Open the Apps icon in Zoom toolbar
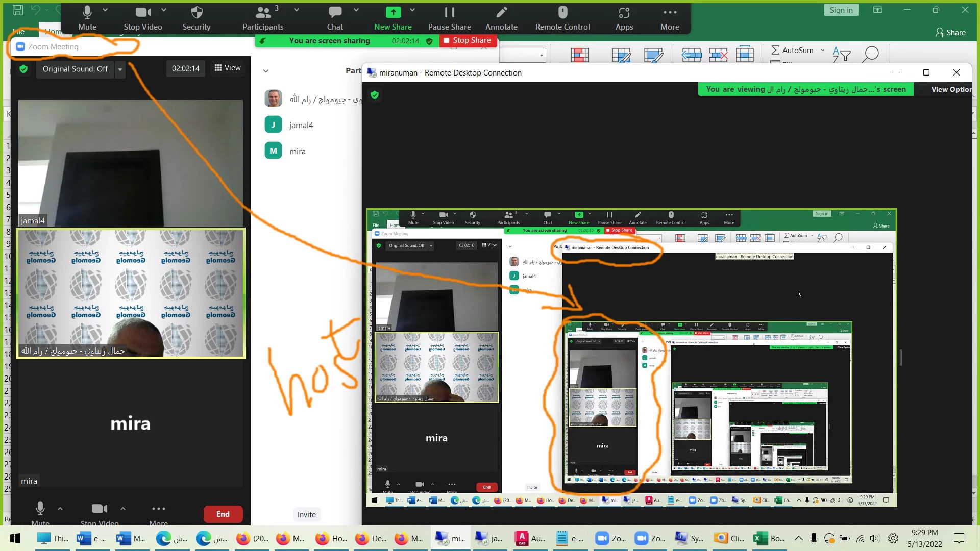This screenshot has height=551, width=980. pos(624,13)
